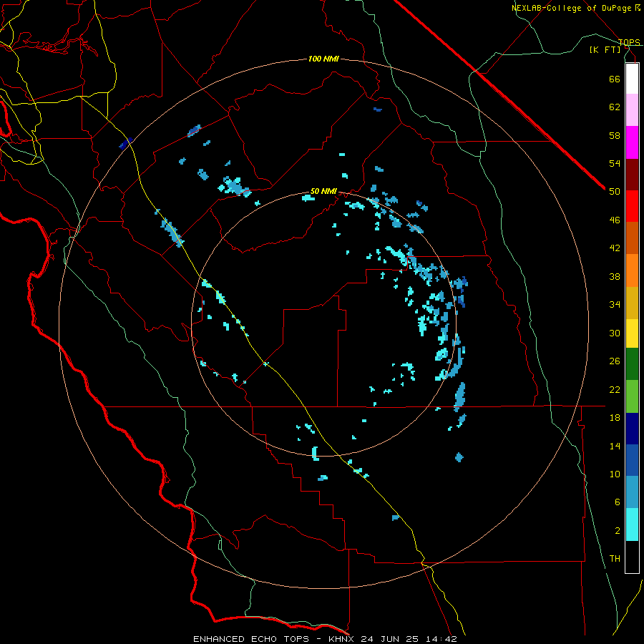The width and height of the screenshot is (644, 644).
Task: Click the legend value 34
Action: (x=615, y=305)
